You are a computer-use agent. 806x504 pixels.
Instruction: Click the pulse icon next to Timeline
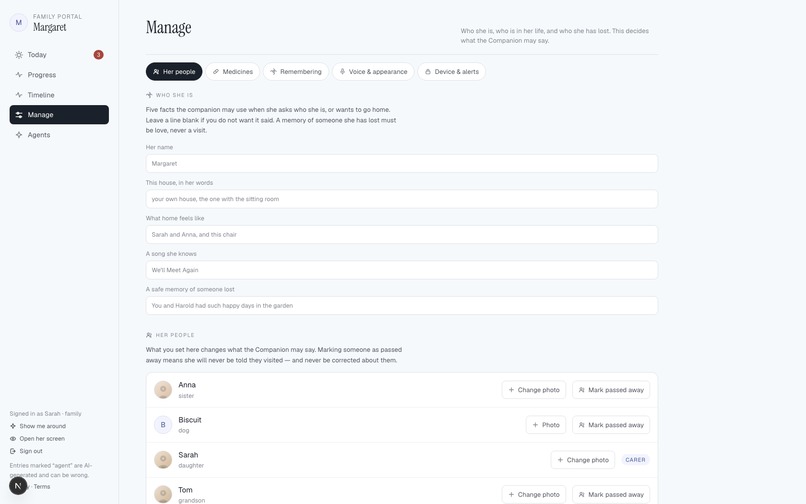tap(19, 95)
